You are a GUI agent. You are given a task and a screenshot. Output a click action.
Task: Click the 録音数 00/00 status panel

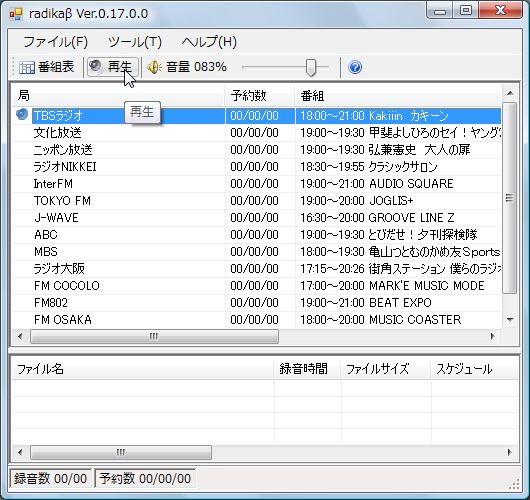click(x=51, y=478)
